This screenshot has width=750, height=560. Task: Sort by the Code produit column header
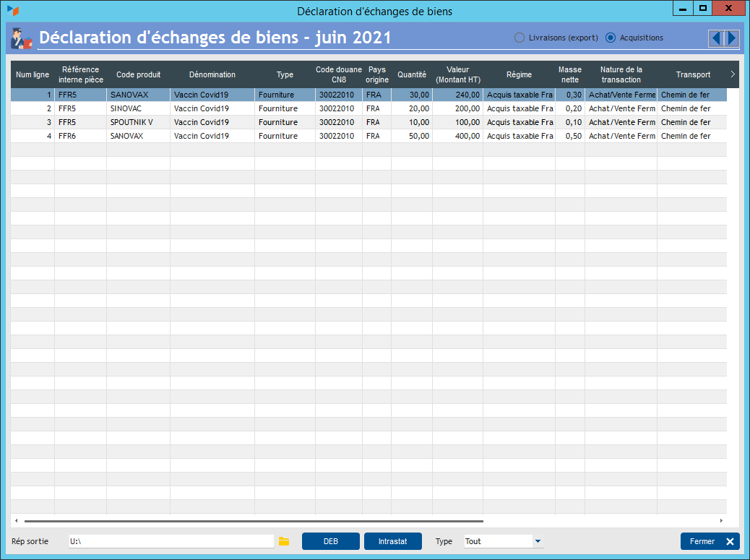click(x=138, y=74)
